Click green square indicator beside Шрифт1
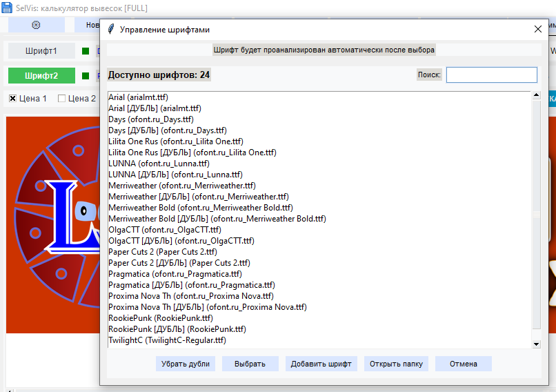Image resolution: width=556 pixels, height=392 pixels. point(86,51)
